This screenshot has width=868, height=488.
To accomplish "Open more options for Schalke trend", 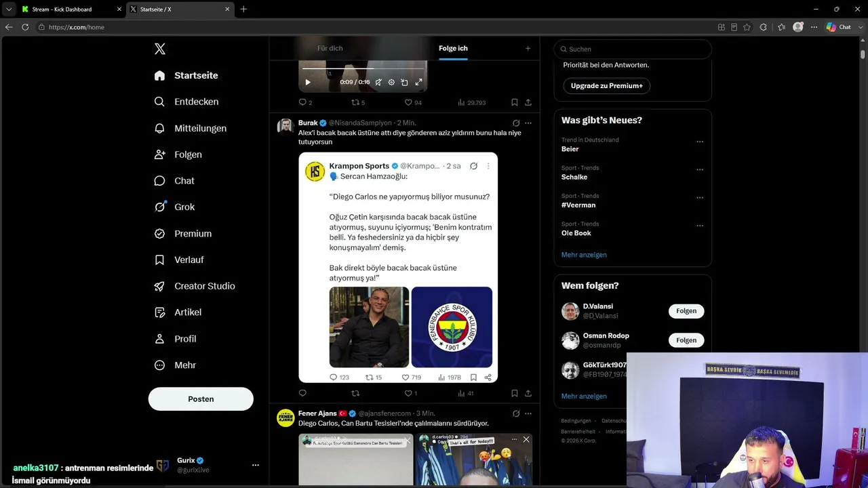I will click(x=700, y=170).
